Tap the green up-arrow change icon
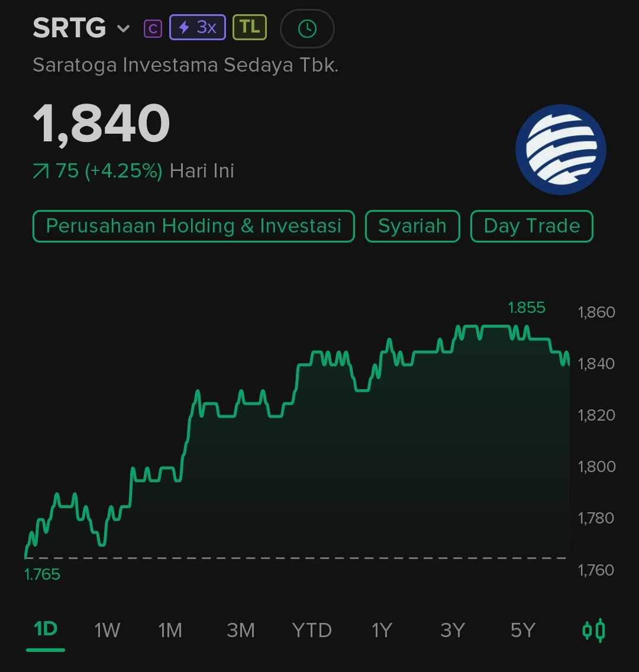This screenshot has width=639, height=672. pyautogui.click(x=41, y=172)
